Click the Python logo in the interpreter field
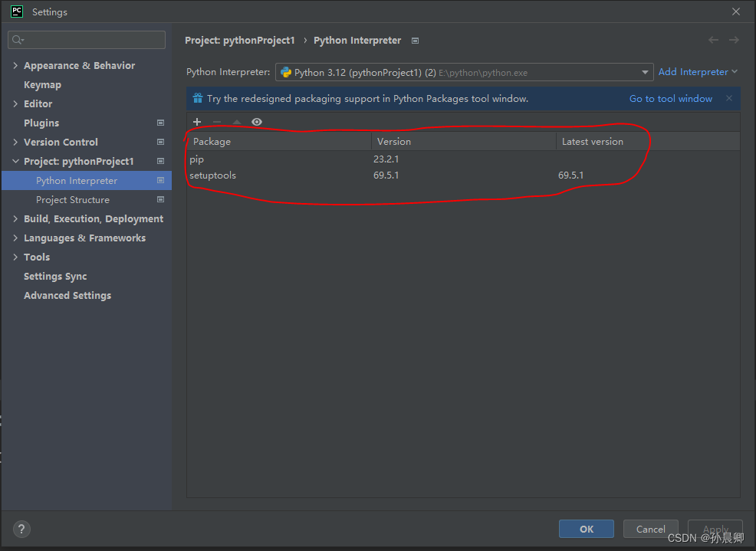The height and width of the screenshot is (551, 756). [286, 72]
